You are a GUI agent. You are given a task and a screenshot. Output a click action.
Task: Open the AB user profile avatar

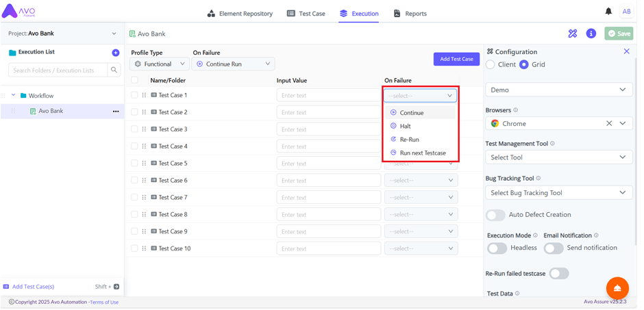coord(626,12)
